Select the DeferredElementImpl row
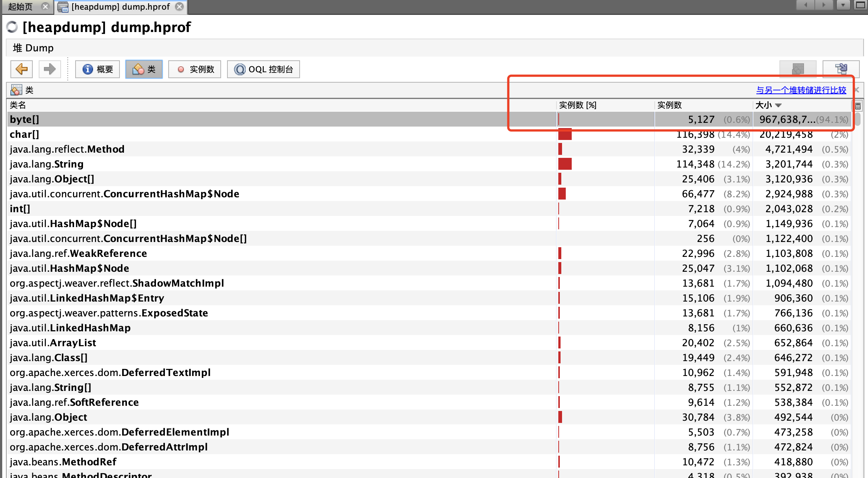 click(429, 432)
